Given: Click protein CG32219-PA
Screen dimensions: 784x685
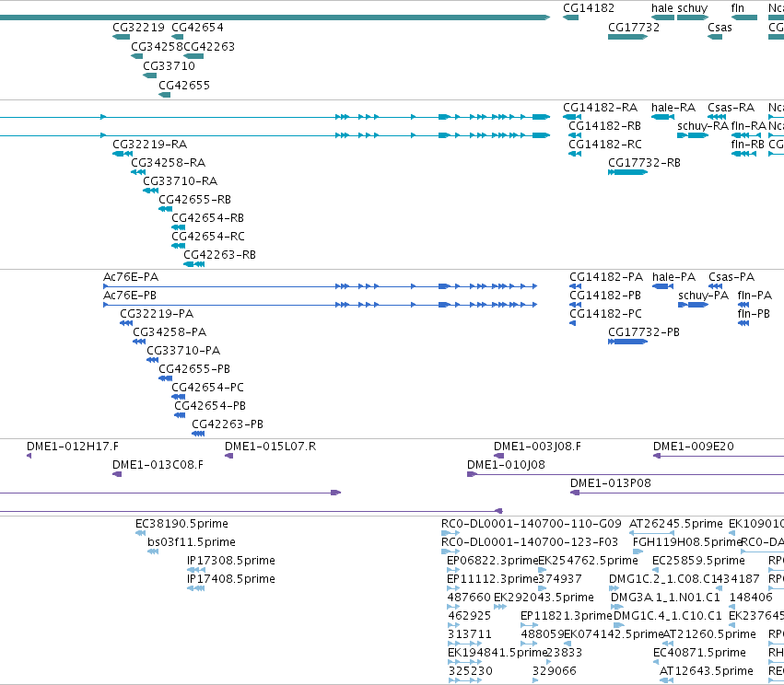Looking at the screenshot, I should coord(157,314).
